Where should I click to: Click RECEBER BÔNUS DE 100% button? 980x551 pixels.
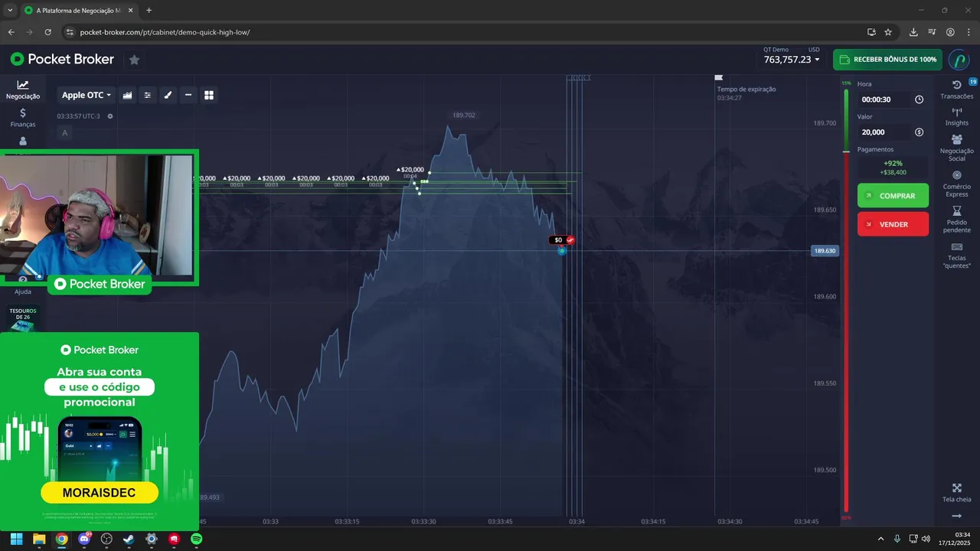click(x=887, y=60)
